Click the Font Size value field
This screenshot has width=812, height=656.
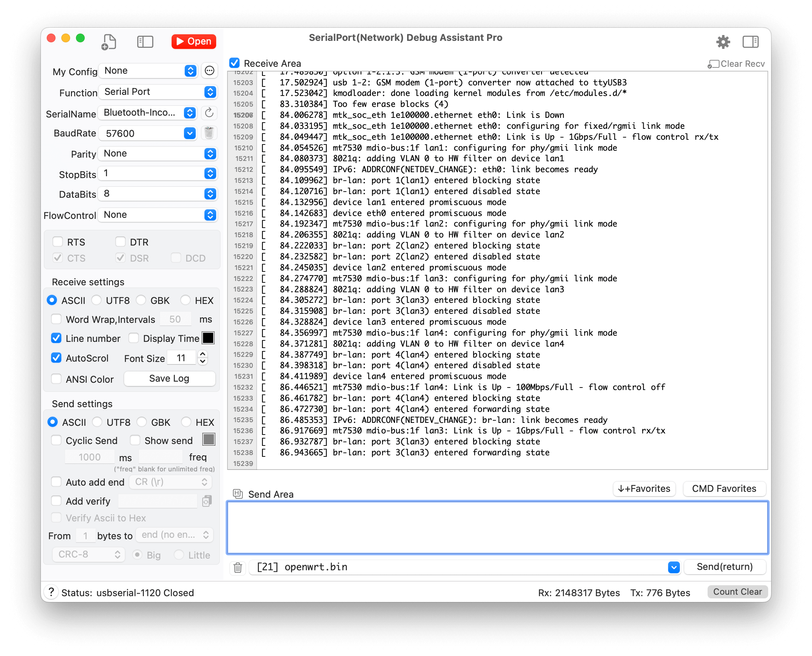pos(181,358)
